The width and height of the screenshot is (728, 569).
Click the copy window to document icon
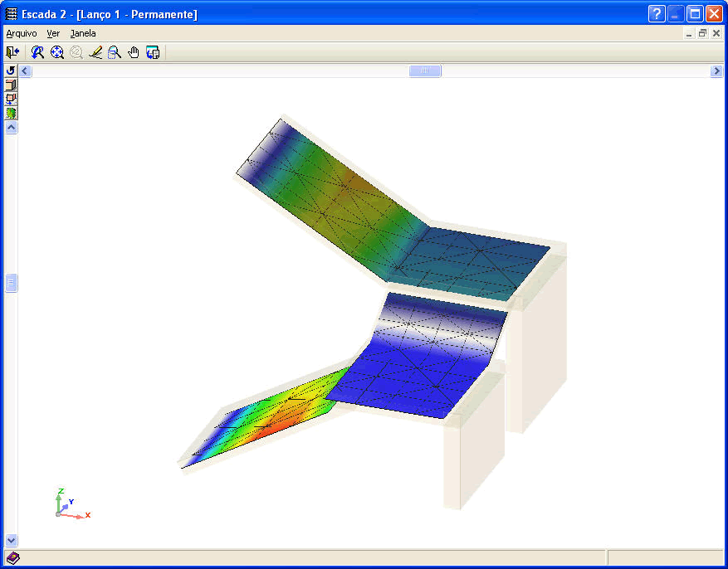tap(152, 52)
